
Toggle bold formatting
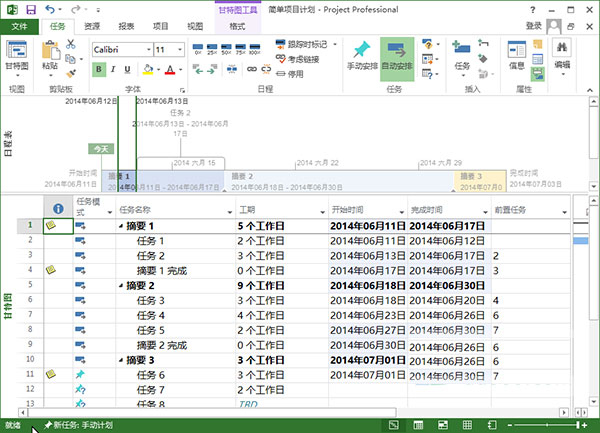tap(99, 69)
